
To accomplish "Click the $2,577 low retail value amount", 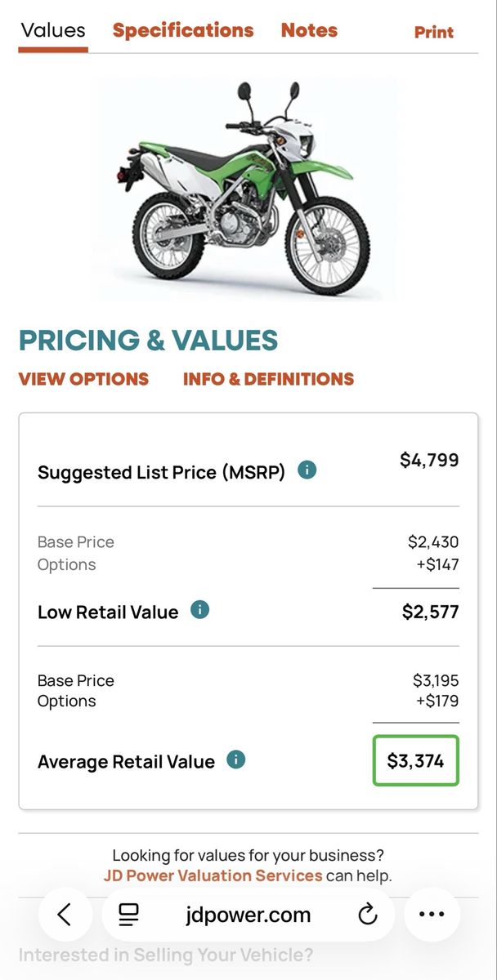I will 430,612.
